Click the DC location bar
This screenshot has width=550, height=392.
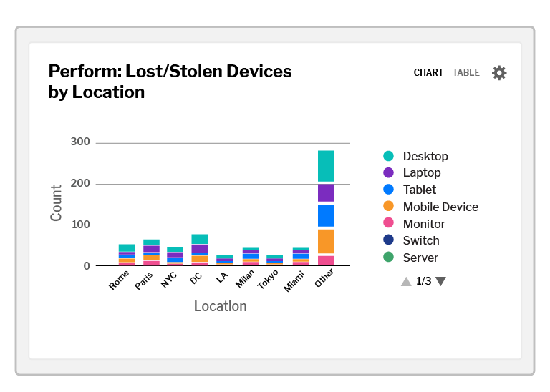point(200,250)
